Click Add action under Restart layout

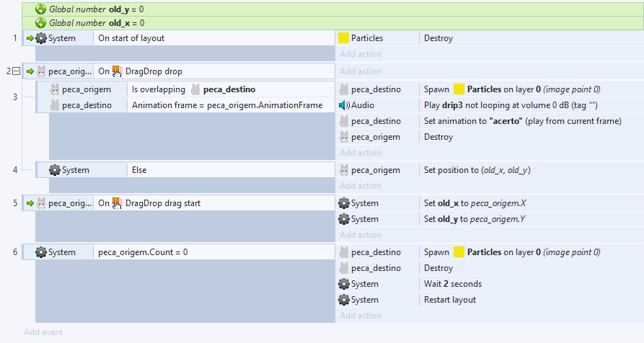(x=361, y=316)
